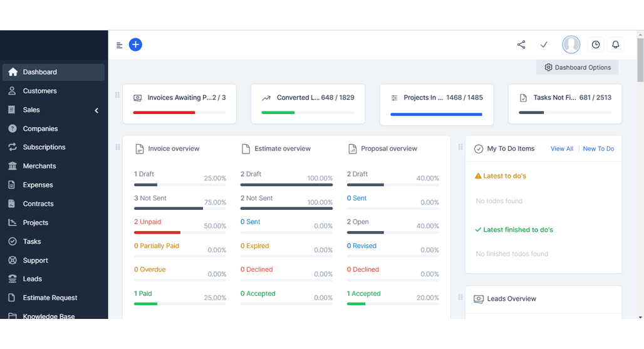Click the Leads Overview drag handle

pyautogui.click(x=460, y=298)
